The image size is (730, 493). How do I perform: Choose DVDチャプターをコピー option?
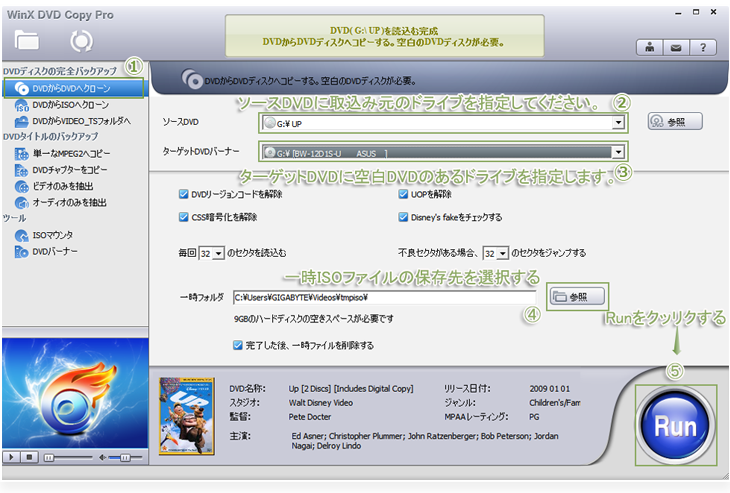coord(69,170)
